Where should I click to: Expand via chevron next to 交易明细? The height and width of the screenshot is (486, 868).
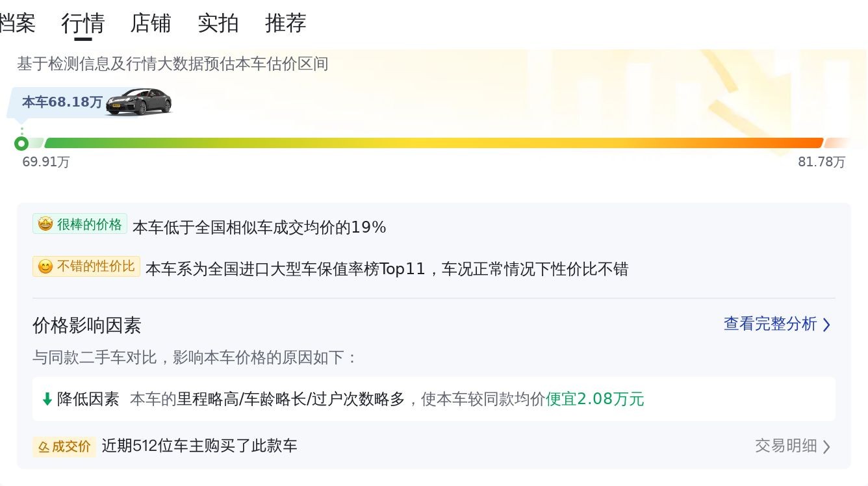[826, 447]
